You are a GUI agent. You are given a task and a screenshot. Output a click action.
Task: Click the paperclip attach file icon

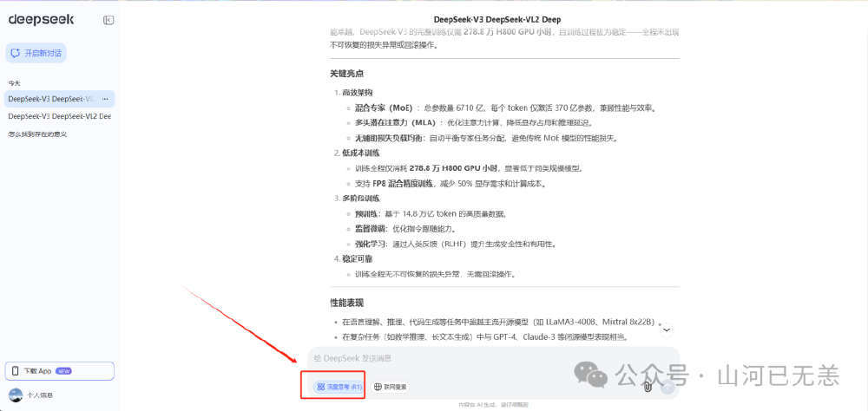[x=648, y=388]
